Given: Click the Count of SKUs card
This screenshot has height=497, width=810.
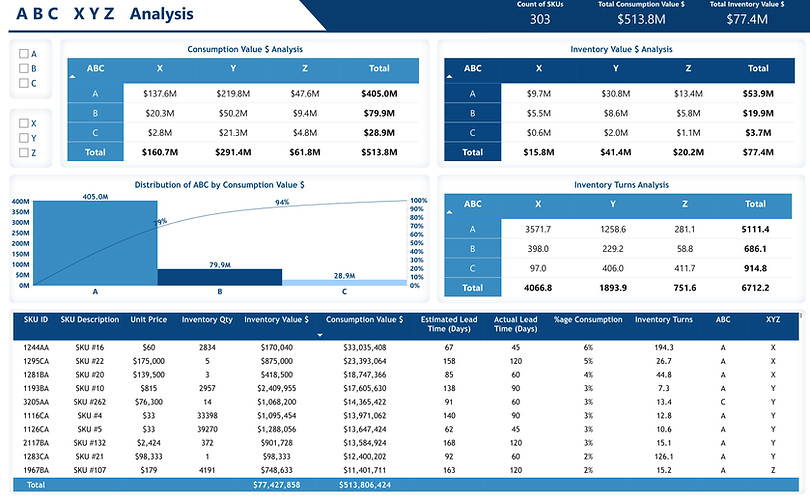Looking at the screenshot, I should point(540,14).
